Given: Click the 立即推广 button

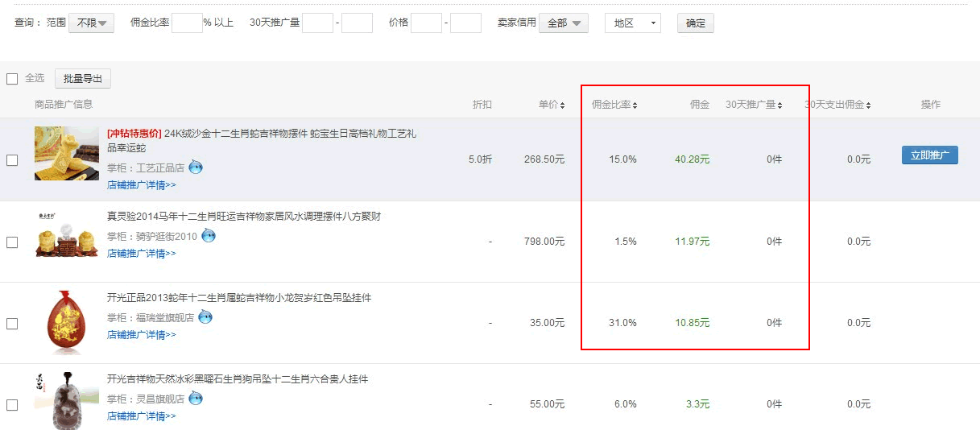Looking at the screenshot, I should pos(929,155).
